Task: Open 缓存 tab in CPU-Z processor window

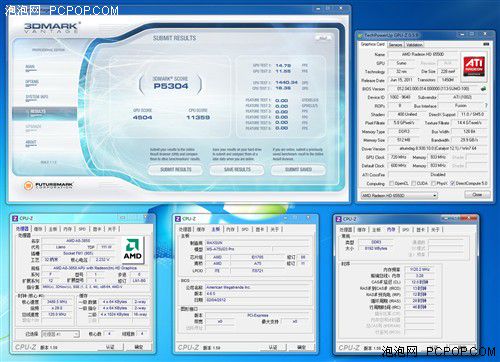Action: [x=38, y=229]
